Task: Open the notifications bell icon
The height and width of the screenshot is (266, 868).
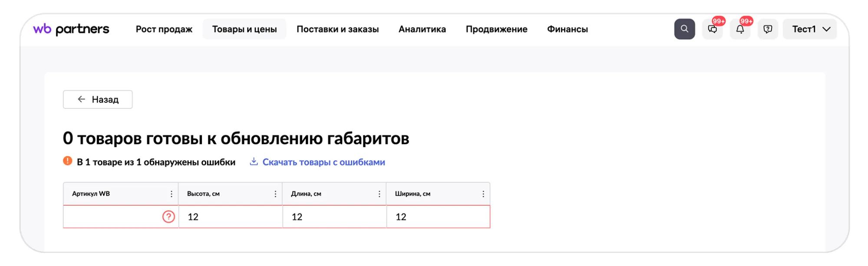Action: pyautogui.click(x=740, y=29)
